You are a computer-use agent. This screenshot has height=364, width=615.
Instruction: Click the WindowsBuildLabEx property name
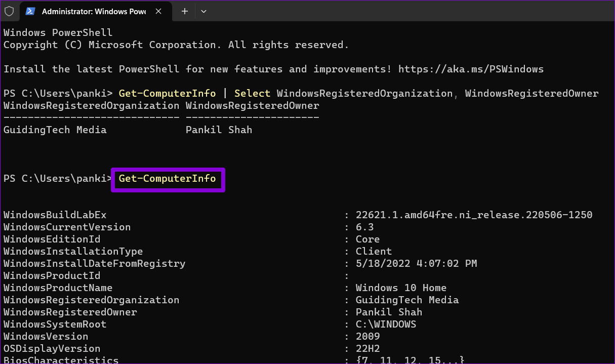pos(55,215)
